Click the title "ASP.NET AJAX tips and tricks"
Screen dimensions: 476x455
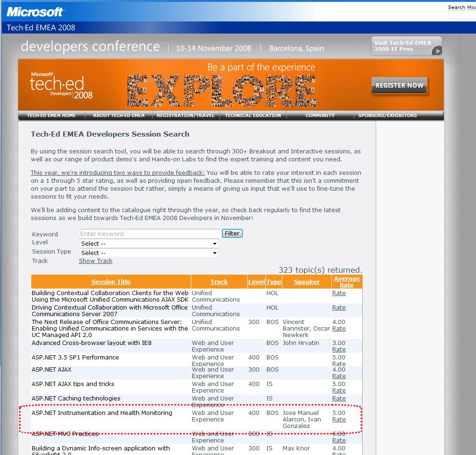coord(73,384)
